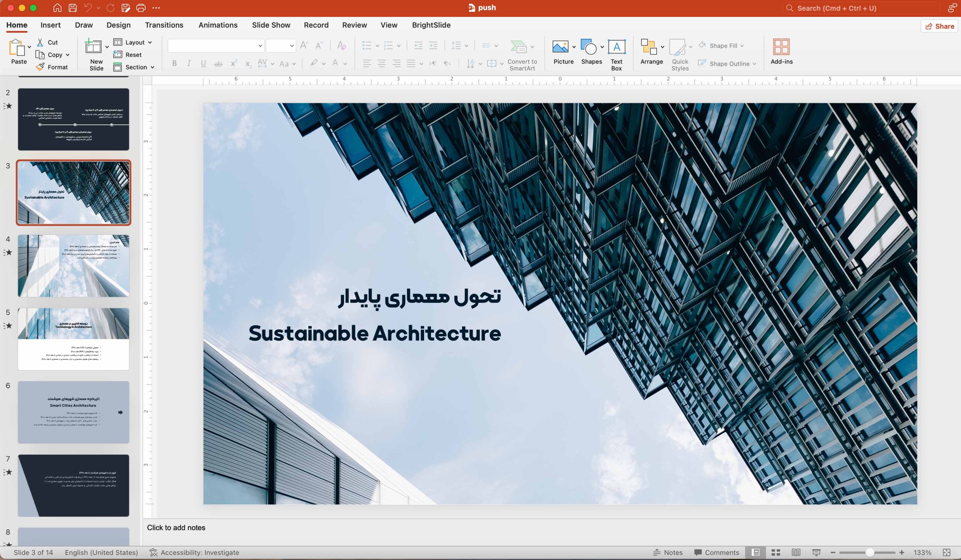The image size is (961, 560).
Task: Click the Share button
Action: (940, 26)
